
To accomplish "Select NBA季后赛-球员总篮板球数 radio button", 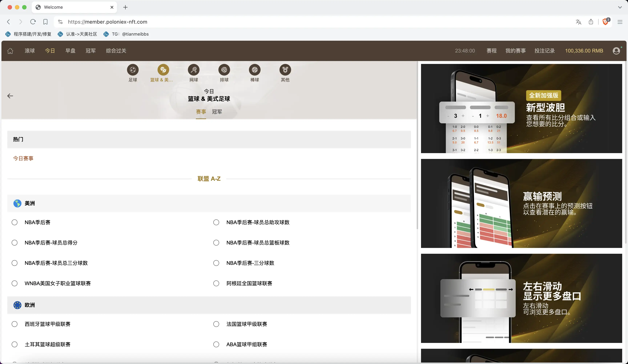I will click(216, 243).
